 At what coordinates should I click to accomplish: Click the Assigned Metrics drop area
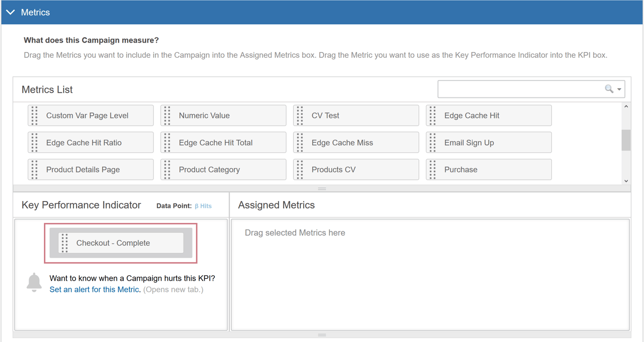(430, 275)
